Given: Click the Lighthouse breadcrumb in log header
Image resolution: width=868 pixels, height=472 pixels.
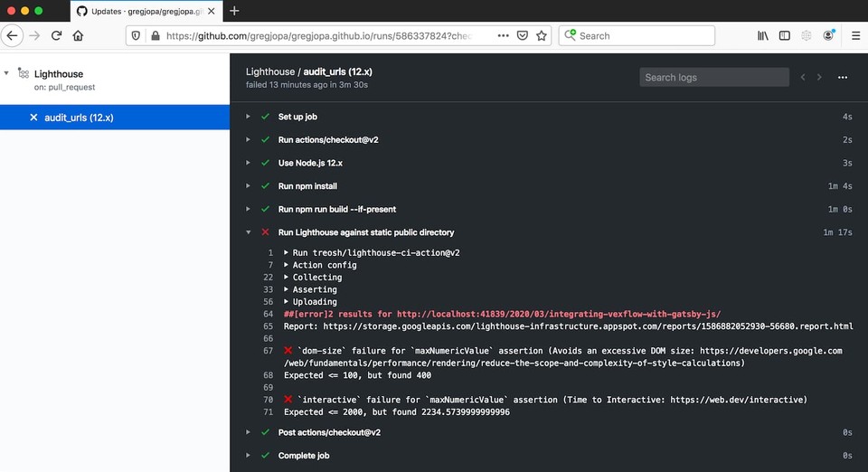Looking at the screenshot, I should pyautogui.click(x=270, y=71).
